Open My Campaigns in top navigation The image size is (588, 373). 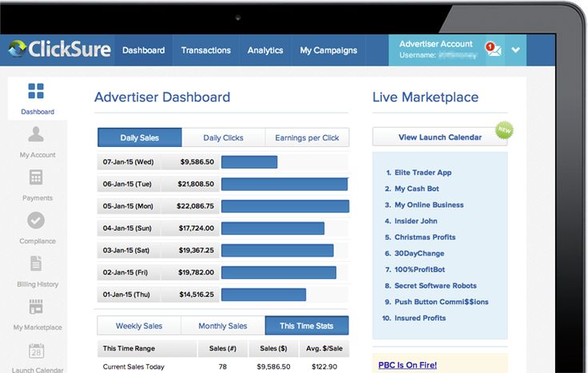click(328, 50)
